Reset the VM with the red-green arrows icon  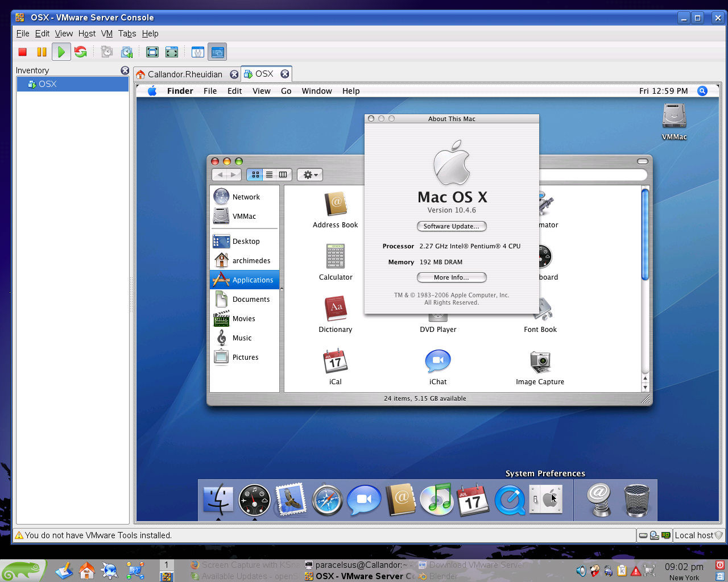point(81,52)
